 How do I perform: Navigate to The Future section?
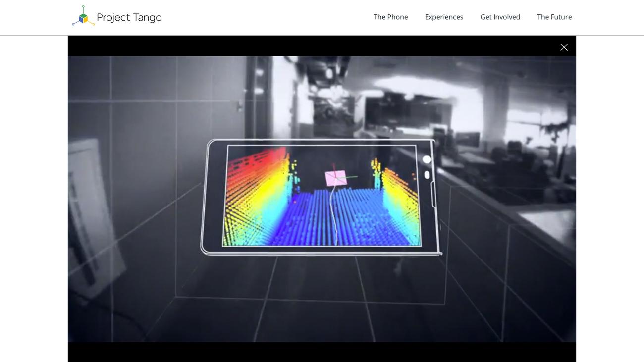(x=554, y=17)
